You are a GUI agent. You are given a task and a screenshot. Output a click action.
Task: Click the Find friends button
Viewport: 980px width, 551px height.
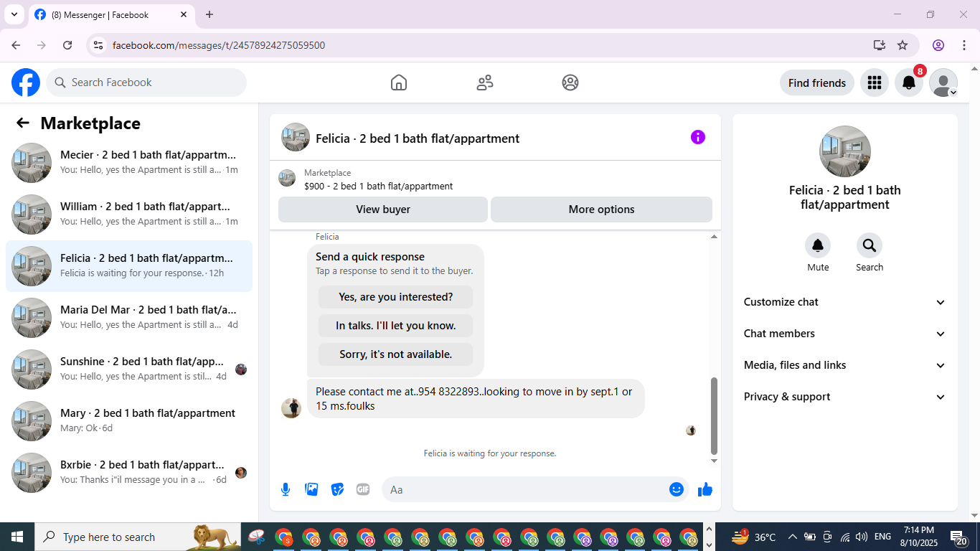coord(817,83)
